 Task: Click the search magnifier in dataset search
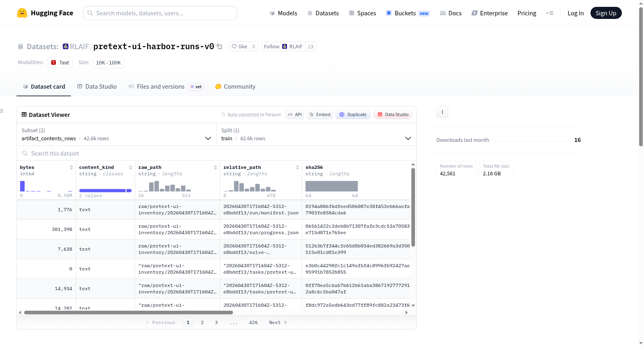point(25,153)
